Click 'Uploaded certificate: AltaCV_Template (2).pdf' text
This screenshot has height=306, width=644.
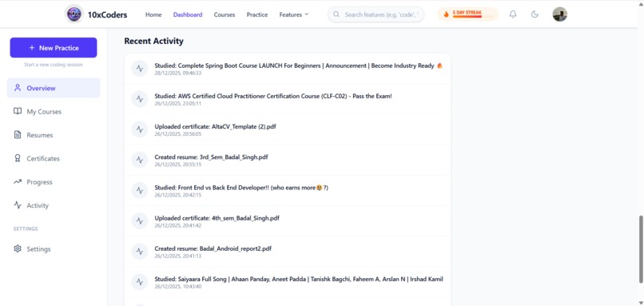(215, 126)
